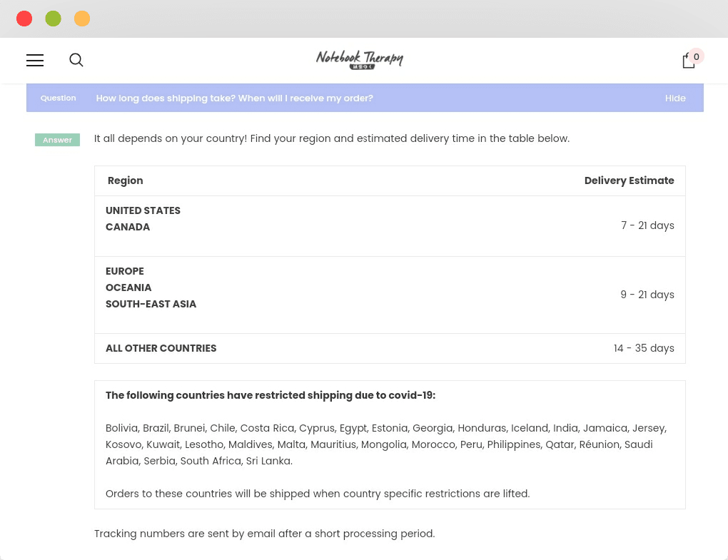Hide the shipping question answer

pos(675,98)
